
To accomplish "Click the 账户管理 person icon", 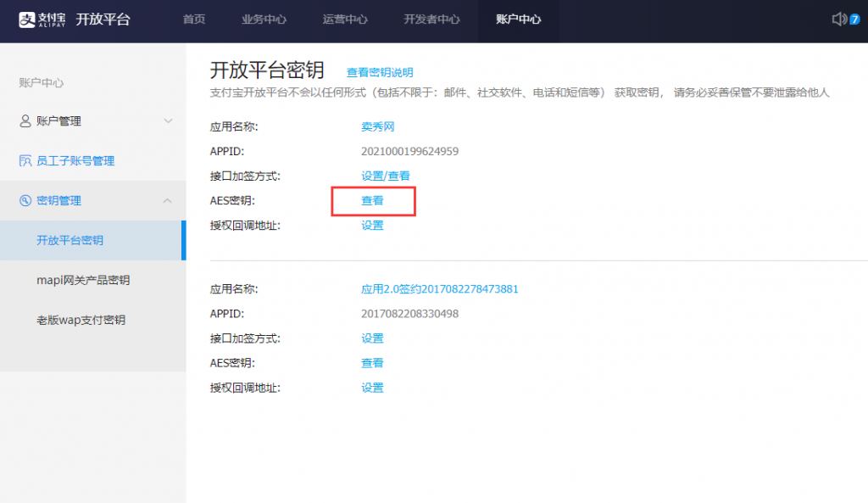I will (25, 121).
